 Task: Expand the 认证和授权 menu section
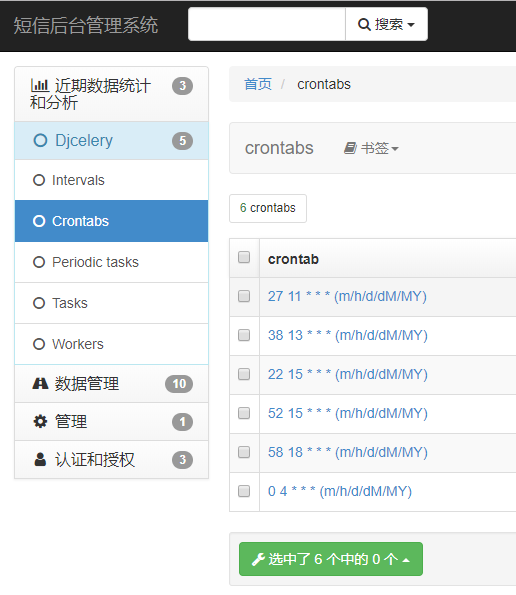pos(112,460)
